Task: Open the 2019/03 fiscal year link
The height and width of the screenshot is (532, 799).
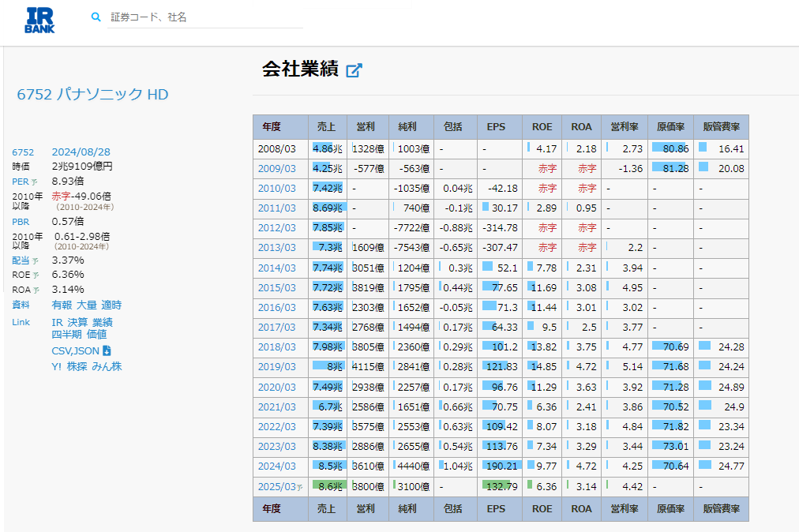Action: [276, 367]
